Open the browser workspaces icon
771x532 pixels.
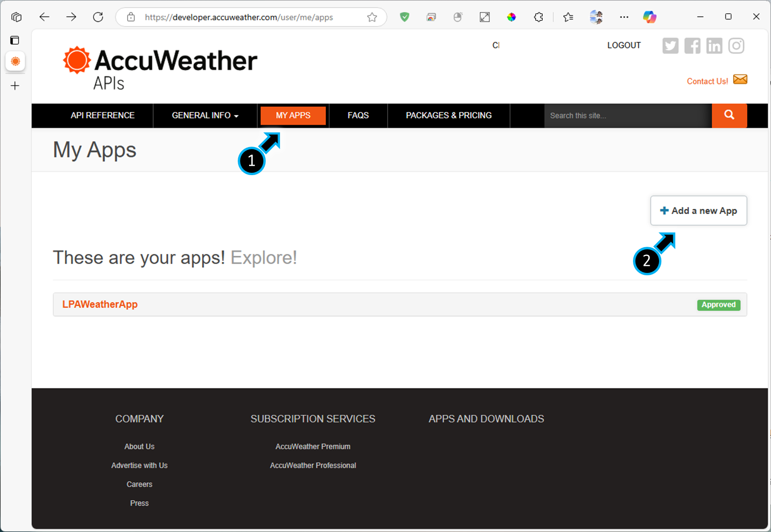tap(17, 17)
